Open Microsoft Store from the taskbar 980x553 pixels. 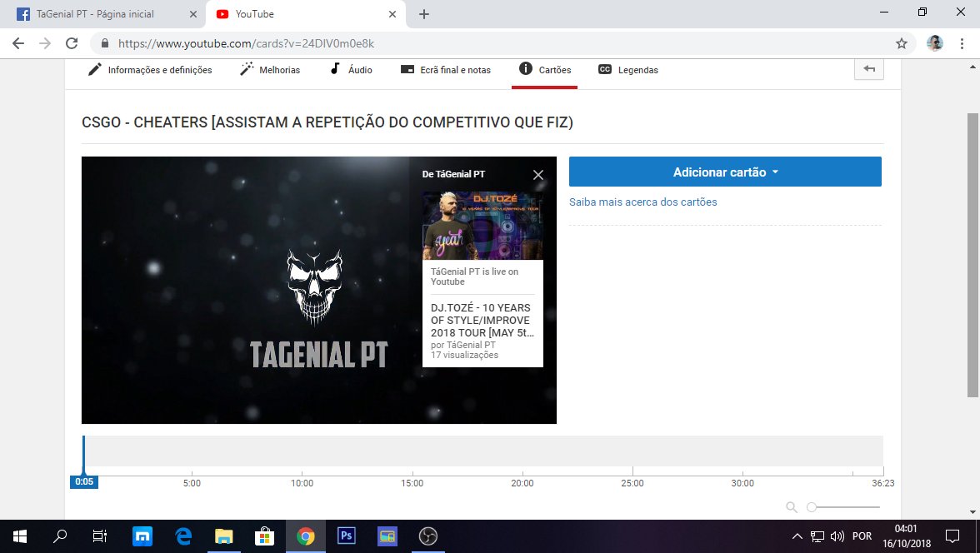tap(265, 536)
